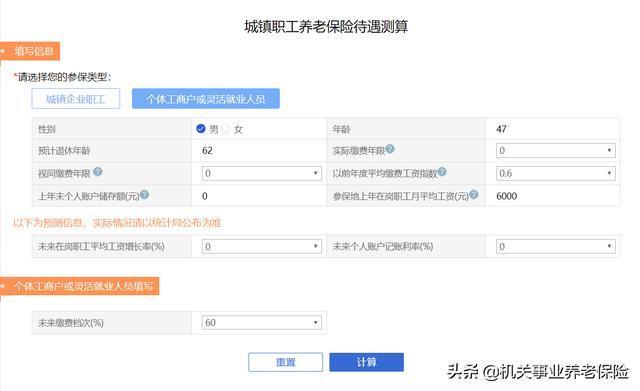
Task: Open the 实际缴费年限 dropdown
Action: [x=556, y=151]
